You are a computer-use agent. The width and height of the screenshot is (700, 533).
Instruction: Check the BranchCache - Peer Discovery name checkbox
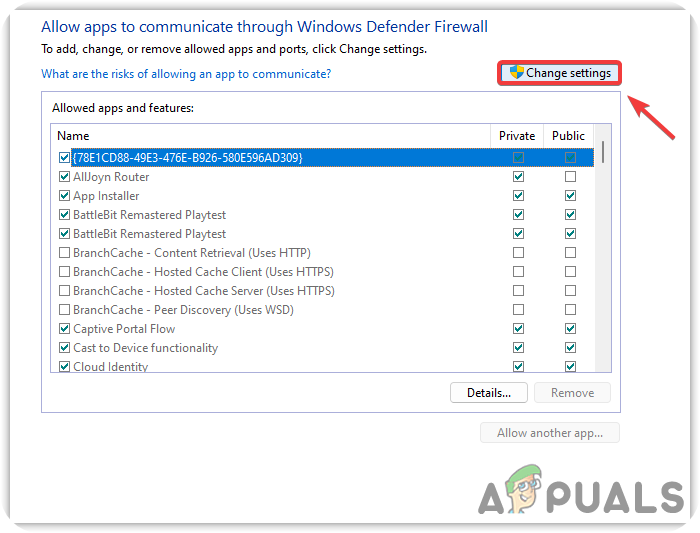coord(64,310)
